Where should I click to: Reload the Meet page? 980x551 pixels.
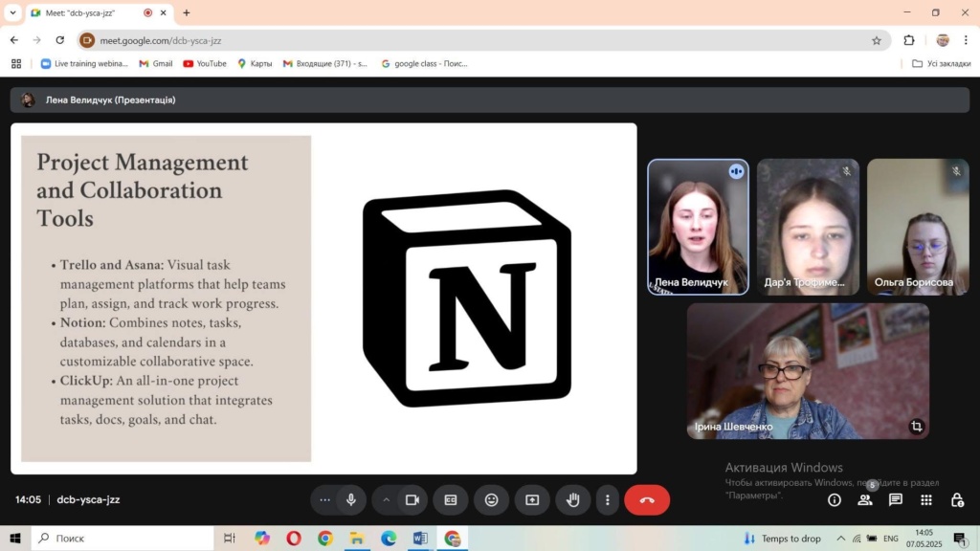coord(60,40)
